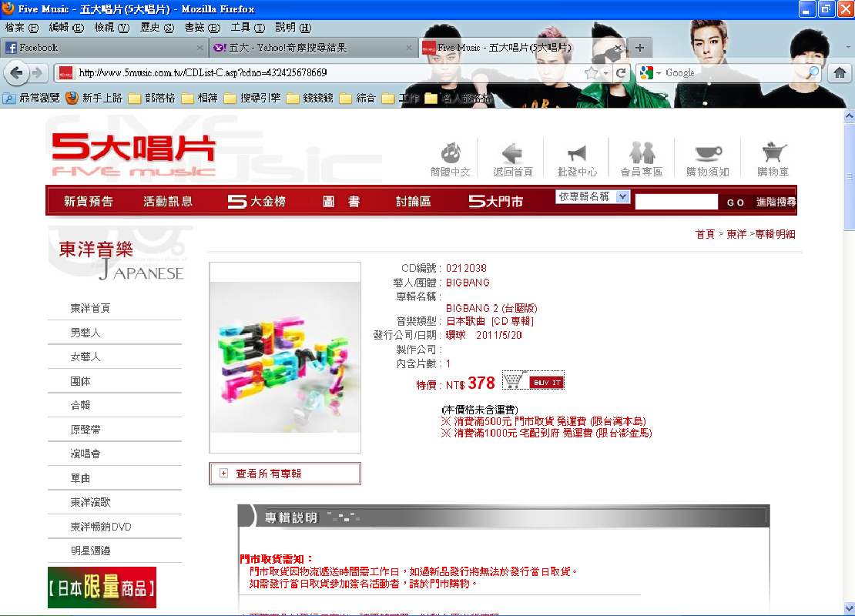This screenshot has width=855, height=616.
Task: Open the 5大金榜 chart page
Action: point(256,202)
